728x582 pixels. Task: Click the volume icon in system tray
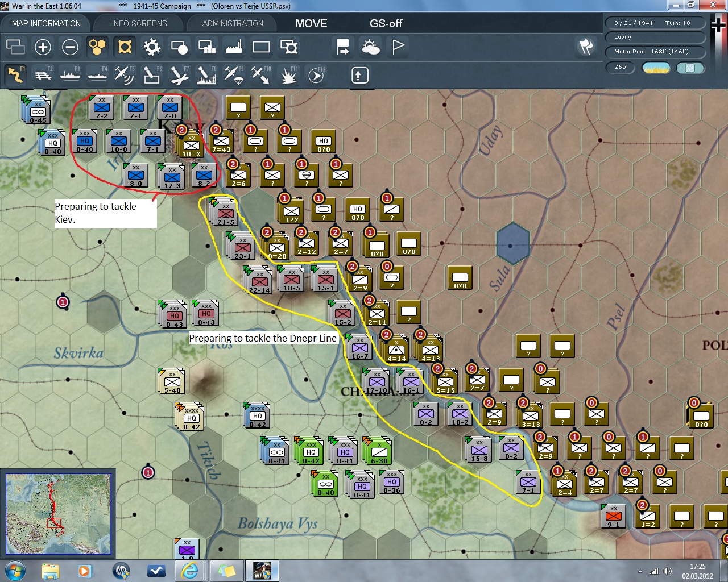(x=667, y=571)
